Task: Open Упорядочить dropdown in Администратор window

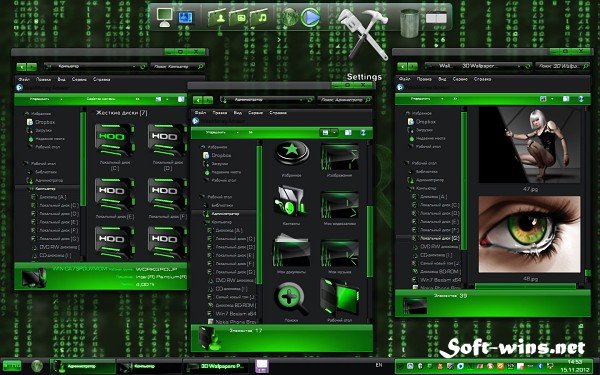Action: [222, 132]
